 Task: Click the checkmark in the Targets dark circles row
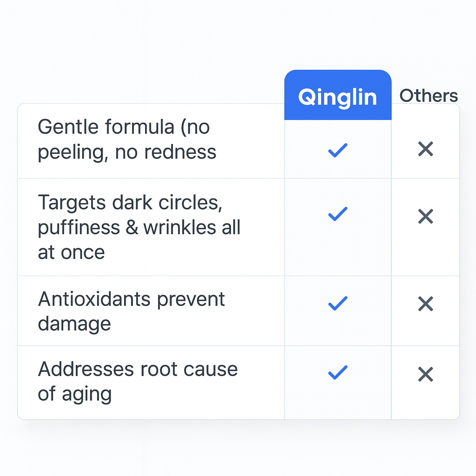(337, 214)
